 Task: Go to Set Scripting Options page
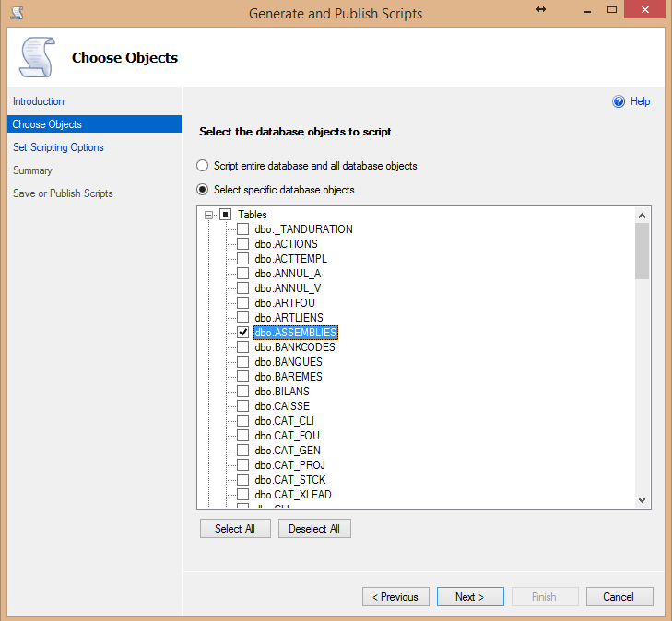[58, 147]
